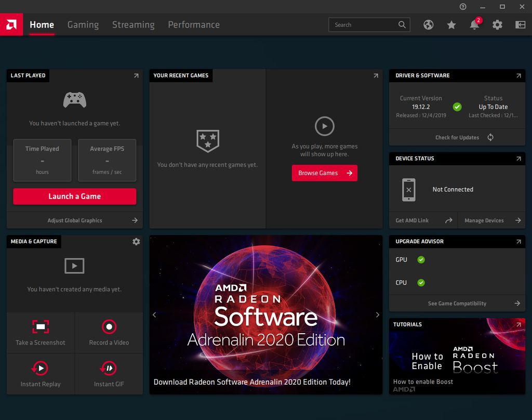532x420 pixels.
Task: Expand Device Status panel arrow
Action: (x=518, y=159)
